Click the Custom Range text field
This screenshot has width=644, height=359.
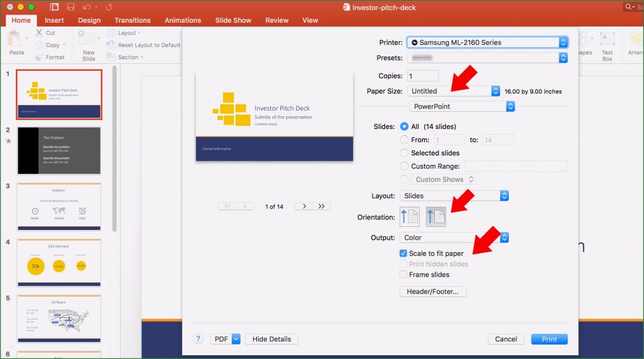point(516,166)
